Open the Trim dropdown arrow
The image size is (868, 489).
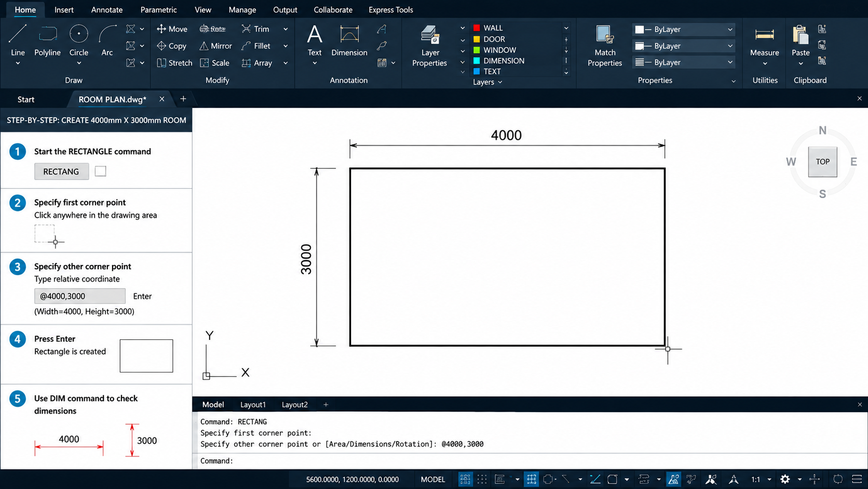pyautogui.click(x=285, y=29)
